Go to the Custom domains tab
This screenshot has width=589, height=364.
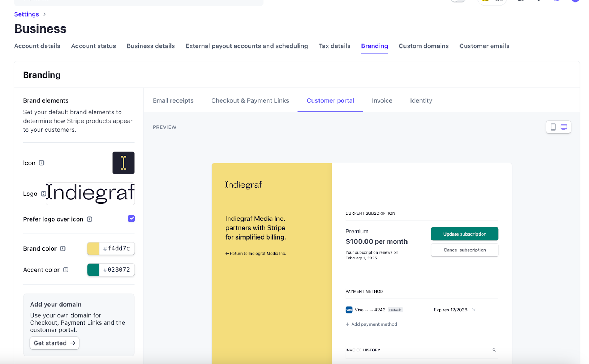coord(423,46)
